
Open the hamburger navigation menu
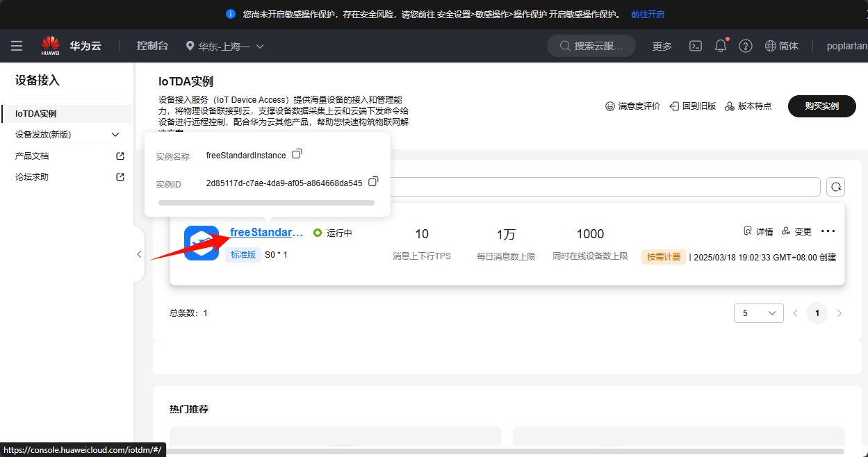click(17, 46)
